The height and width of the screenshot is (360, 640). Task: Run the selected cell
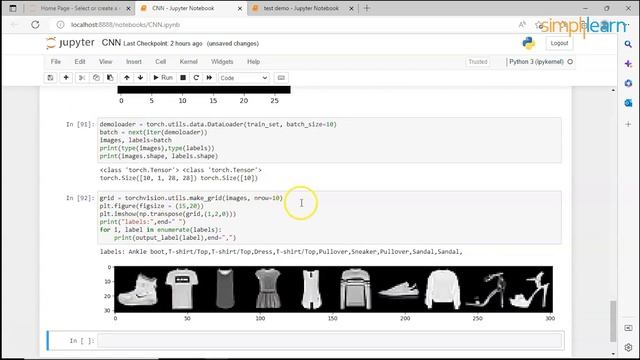[163, 78]
